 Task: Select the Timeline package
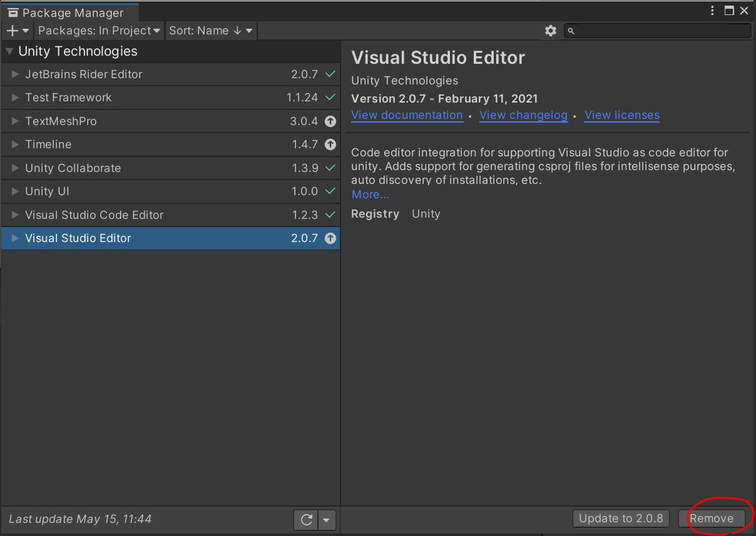[x=170, y=144]
